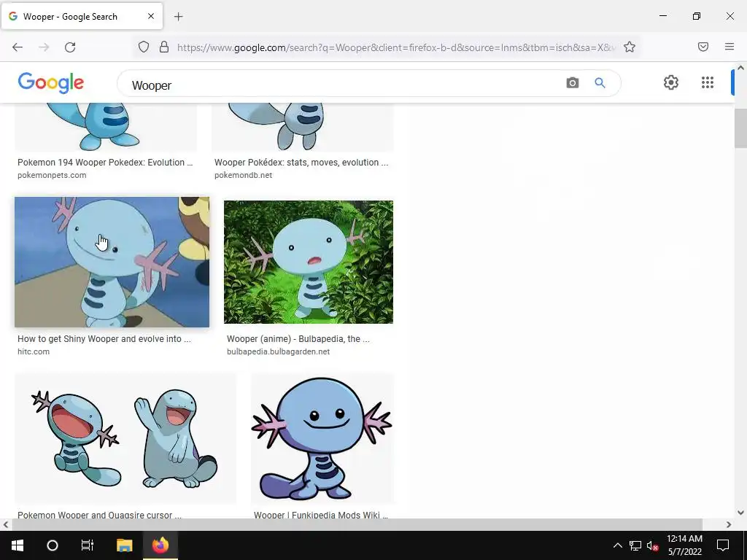Open Task View on the taskbar
The image size is (747, 560).
tap(88, 545)
